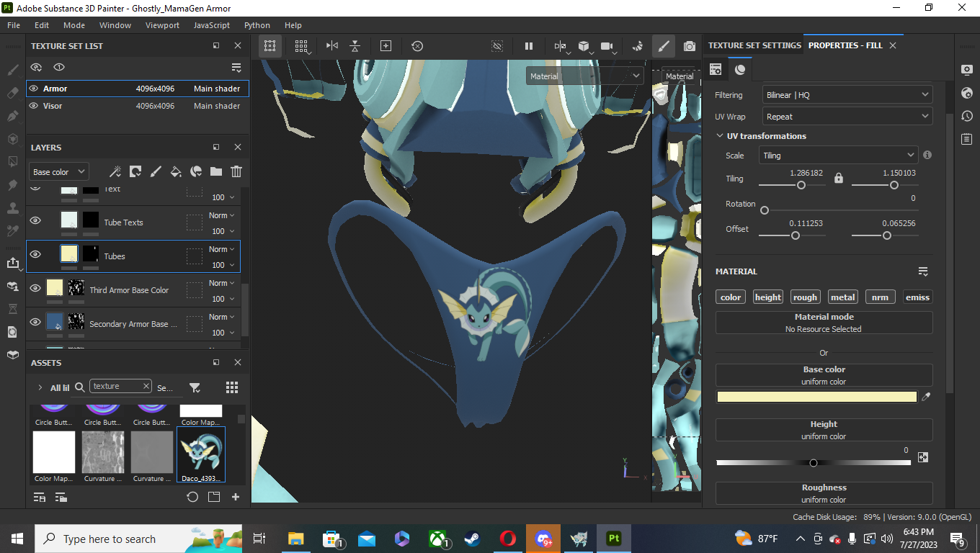
Task: Hide the Tubes layer
Action: [x=35, y=254]
